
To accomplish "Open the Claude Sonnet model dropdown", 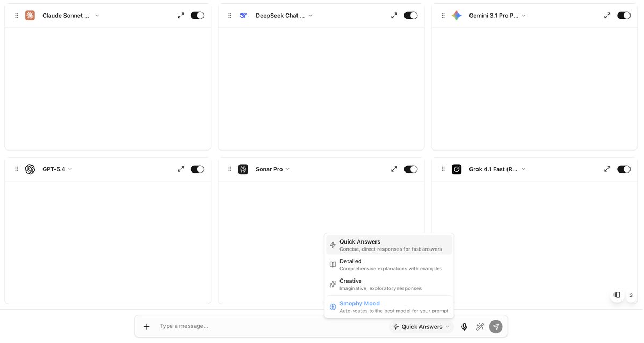I will coord(71,16).
